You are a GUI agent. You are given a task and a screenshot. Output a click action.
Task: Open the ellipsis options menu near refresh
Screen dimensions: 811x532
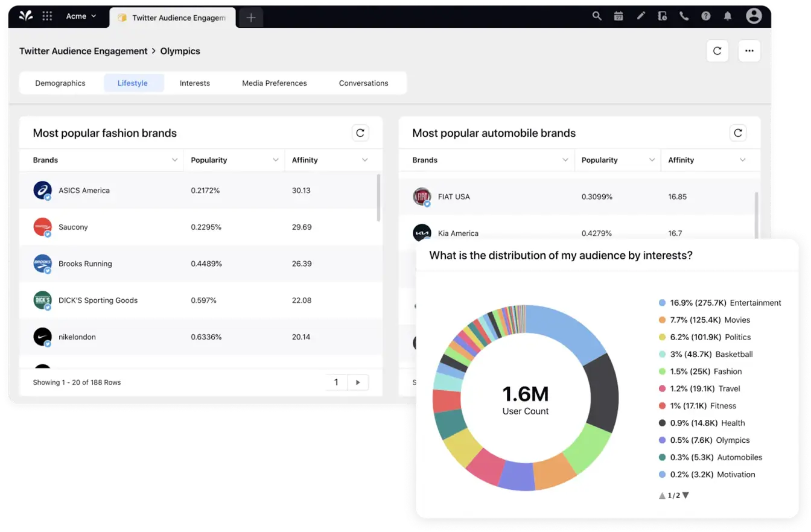click(x=749, y=51)
